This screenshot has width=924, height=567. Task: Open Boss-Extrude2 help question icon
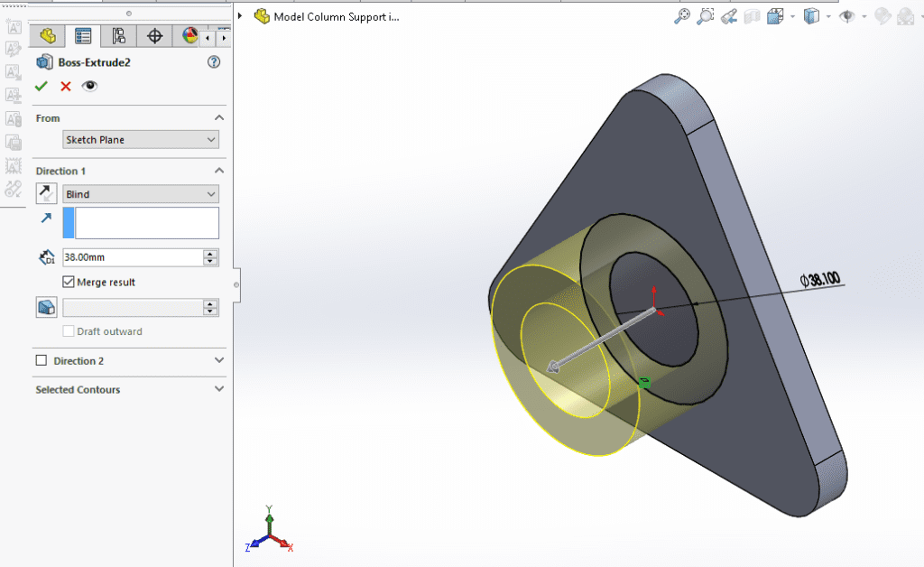(x=214, y=62)
